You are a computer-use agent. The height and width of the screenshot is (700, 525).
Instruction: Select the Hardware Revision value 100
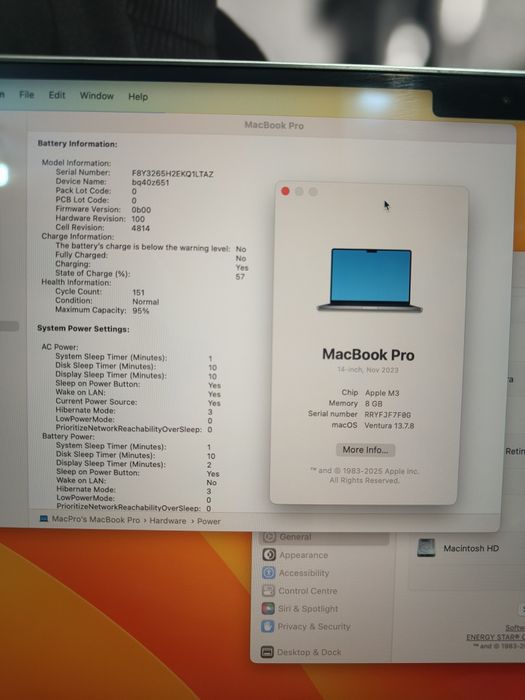click(x=138, y=219)
